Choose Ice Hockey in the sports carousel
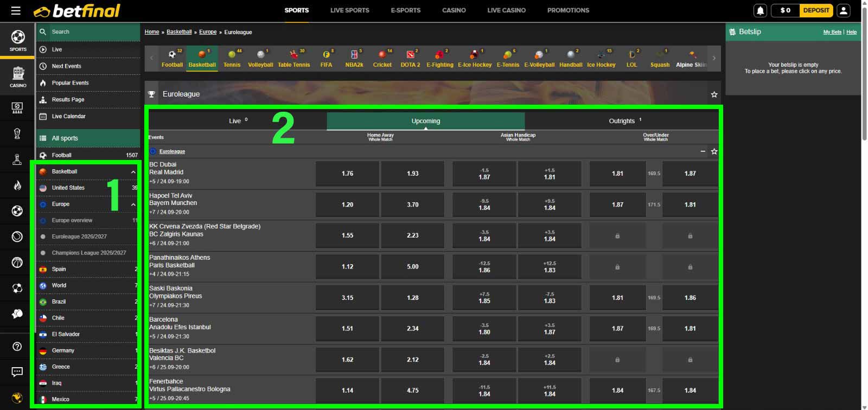This screenshot has height=410, width=868. (x=601, y=59)
